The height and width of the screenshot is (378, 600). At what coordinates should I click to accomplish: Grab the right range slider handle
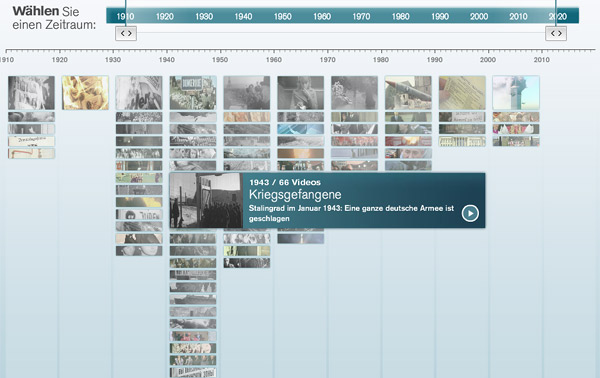tap(556, 33)
